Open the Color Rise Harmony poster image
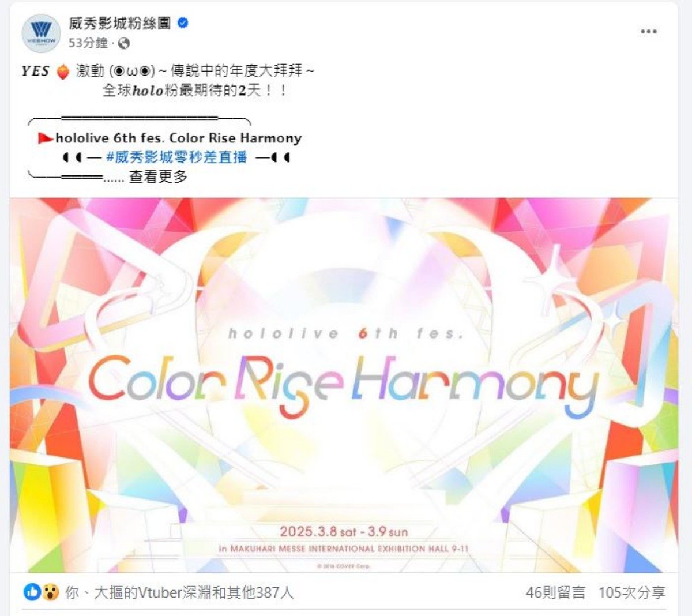The height and width of the screenshot is (616, 692). 344,385
